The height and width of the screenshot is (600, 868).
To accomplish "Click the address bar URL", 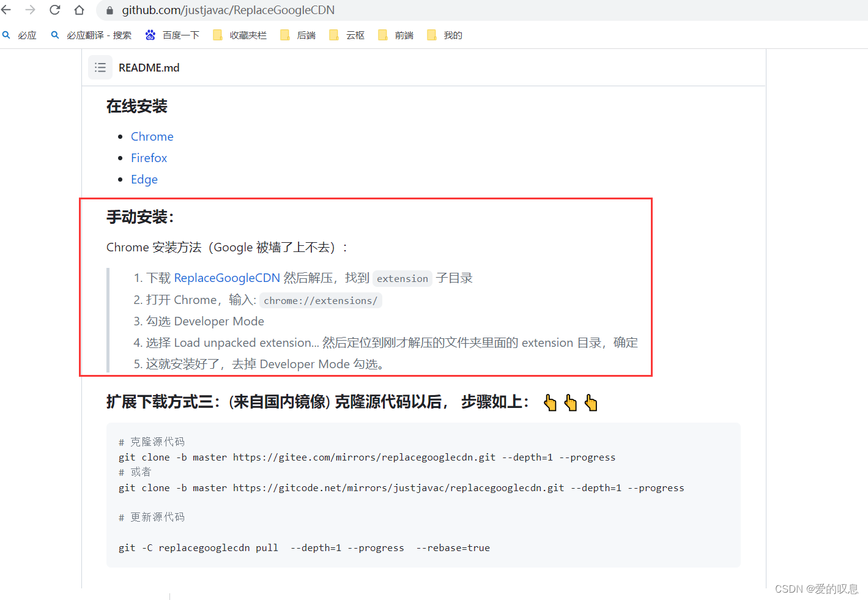I will (x=227, y=10).
